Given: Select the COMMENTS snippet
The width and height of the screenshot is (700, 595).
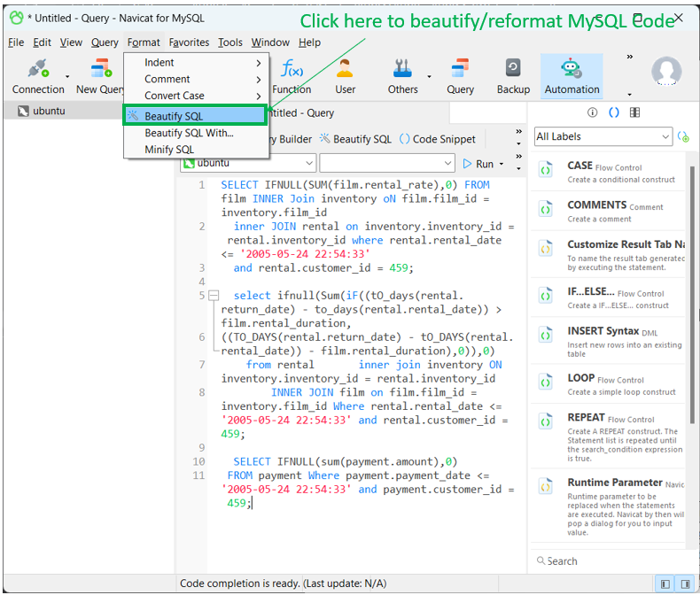Looking at the screenshot, I should coord(609,211).
